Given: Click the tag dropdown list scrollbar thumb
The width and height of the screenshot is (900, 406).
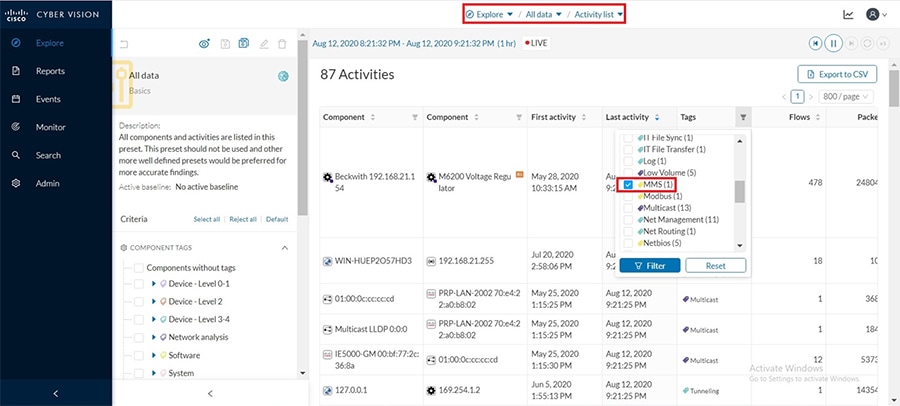Looking at the screenshot, I should coord(739,192).
